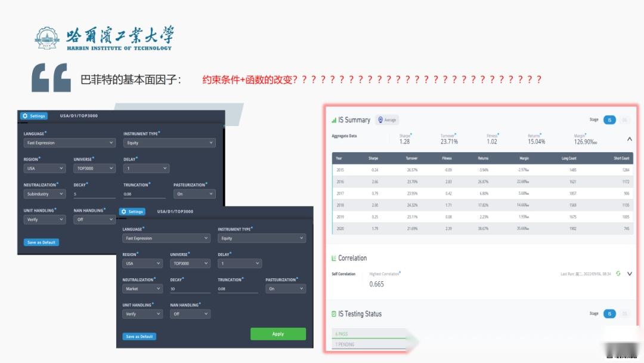This screenshot has width=644, height=363.
Task: Click the IS Summary bar chart icon
Action: click(x=333, y=119)
